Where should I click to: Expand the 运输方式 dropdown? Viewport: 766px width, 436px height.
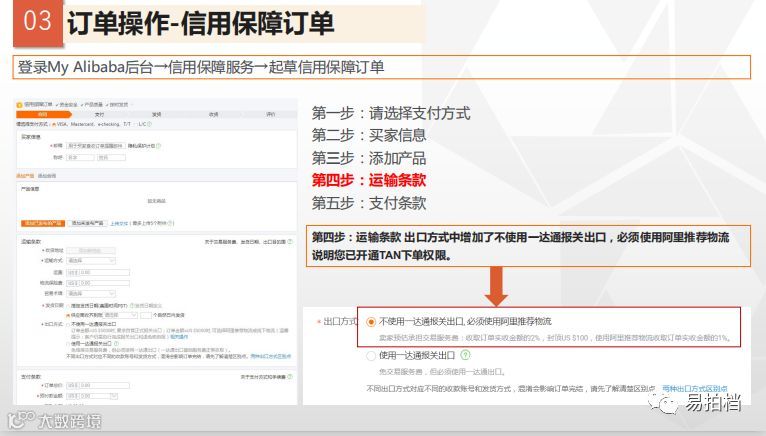[91, 261]
